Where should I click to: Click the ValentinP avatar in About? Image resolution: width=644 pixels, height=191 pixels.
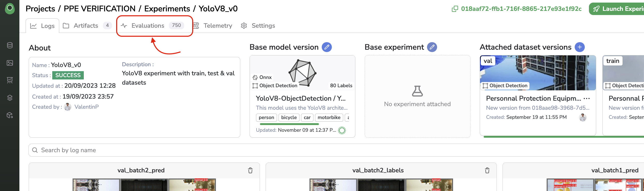[x=68, y=107]
